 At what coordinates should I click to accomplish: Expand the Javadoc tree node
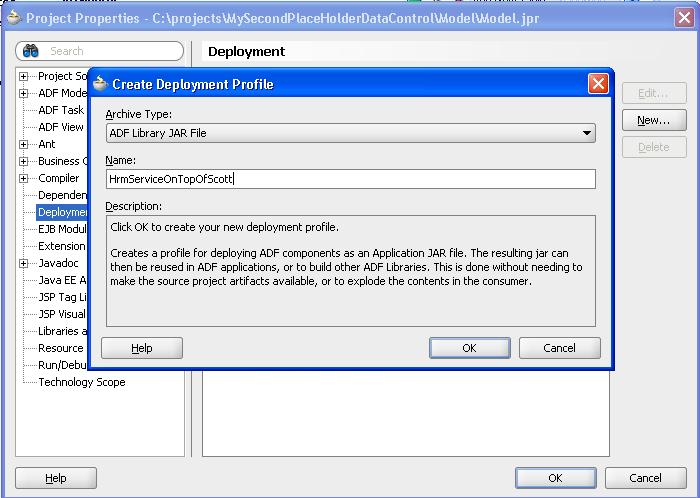click(23, 263)
